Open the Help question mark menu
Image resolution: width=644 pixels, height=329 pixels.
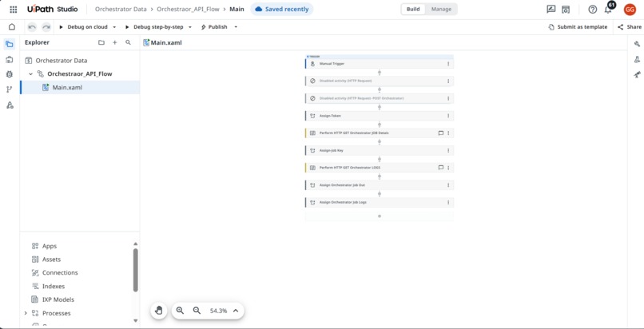(x=592, y=10)
